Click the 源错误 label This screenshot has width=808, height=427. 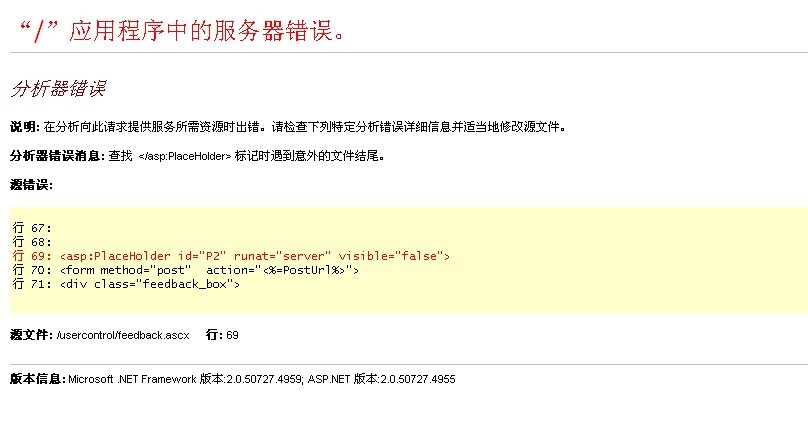[30, 185]
